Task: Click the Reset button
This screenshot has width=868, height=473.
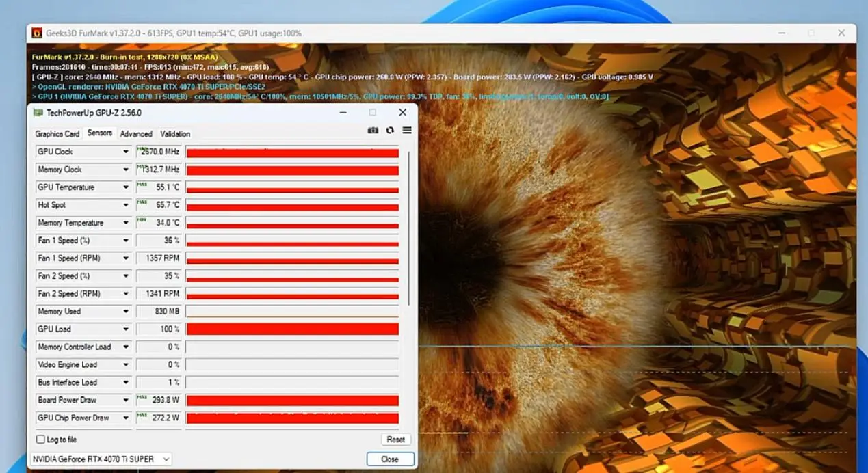Action: pyautogui.click(x=395, y=440)
